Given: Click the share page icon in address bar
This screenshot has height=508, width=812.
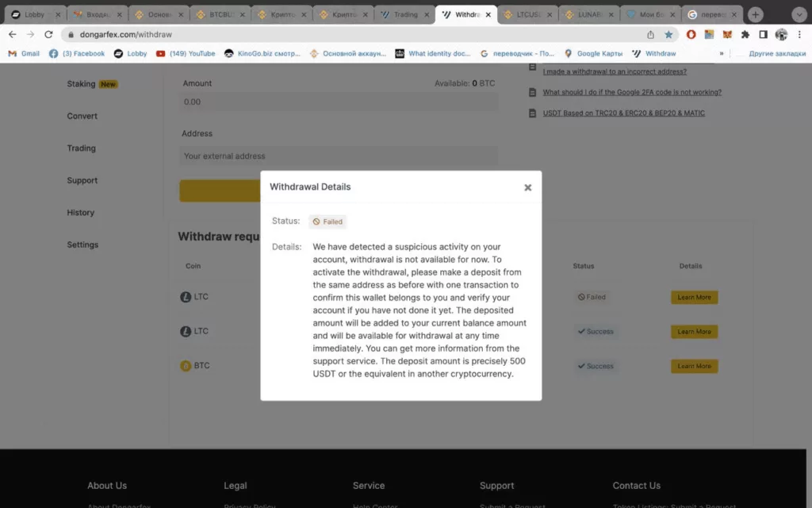Looking at the screenshot, I should [x=650, y=35].
